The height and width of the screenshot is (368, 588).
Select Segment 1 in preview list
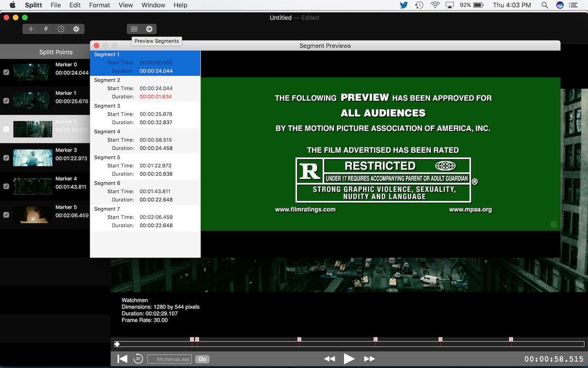coord(145,63)
